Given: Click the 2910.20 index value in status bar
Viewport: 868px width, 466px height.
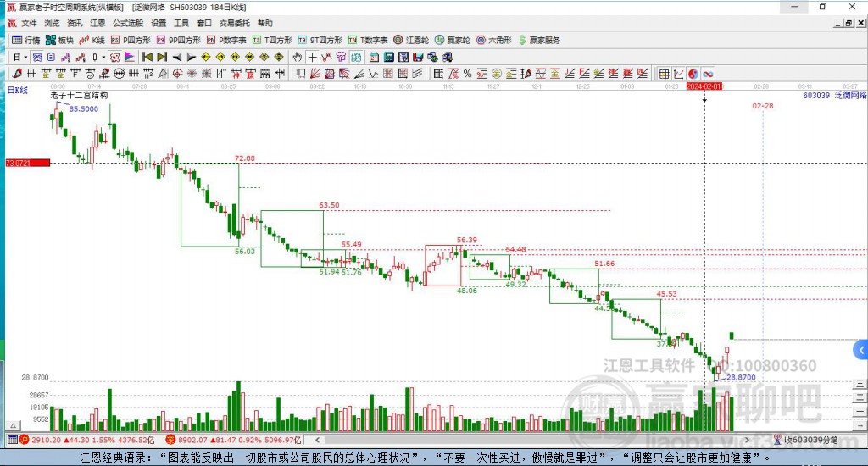Looking at the screenshot, I should click(46, 440).
